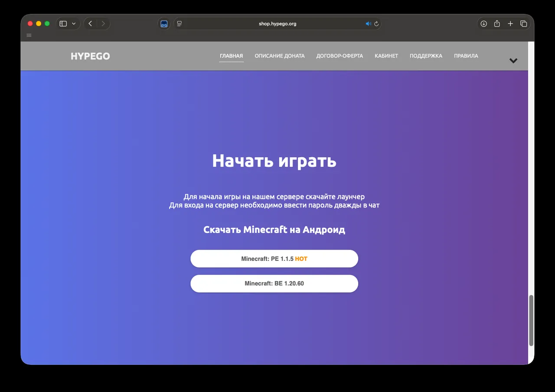Toggle the Safari sidebar
The height and width of the screenshot is (392, 555).
click(63, 24)
